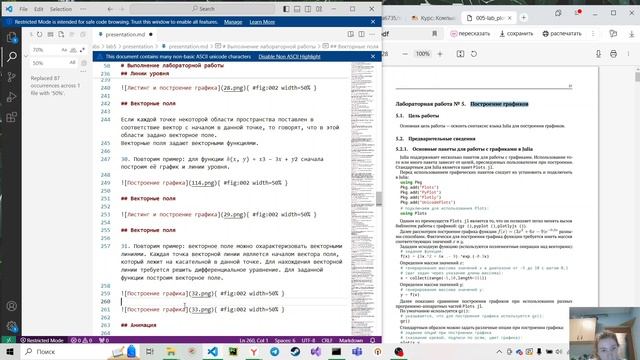Switch to the Курс browser tab
The image size is (640, 360).
pos(433,18)
